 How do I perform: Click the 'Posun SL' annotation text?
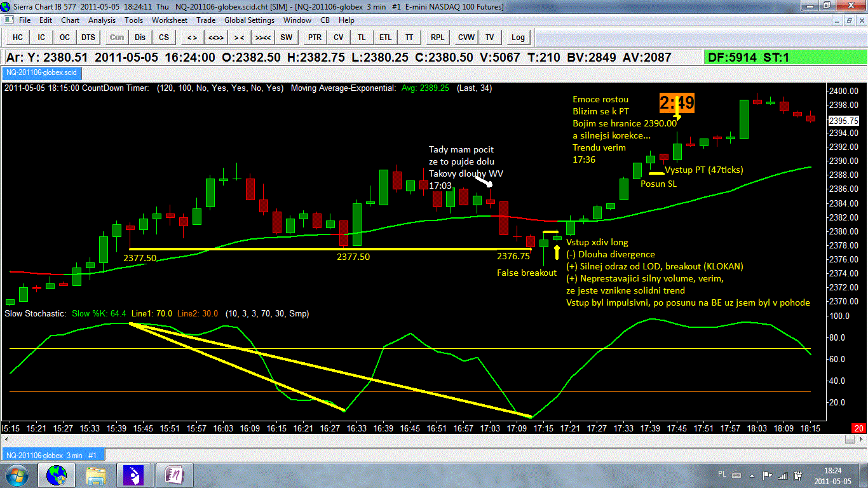coord(658,183)
